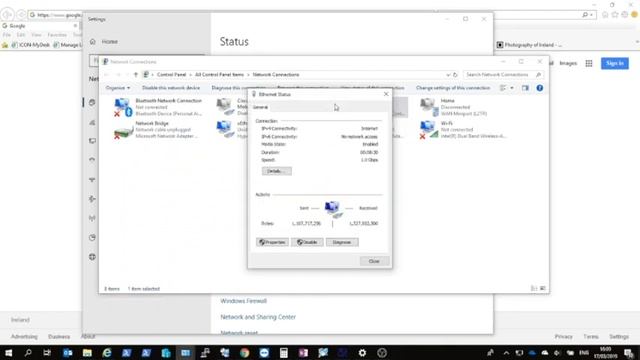
Task: Show hidden system tray icons chevron
Action: (x=506, y=353)
